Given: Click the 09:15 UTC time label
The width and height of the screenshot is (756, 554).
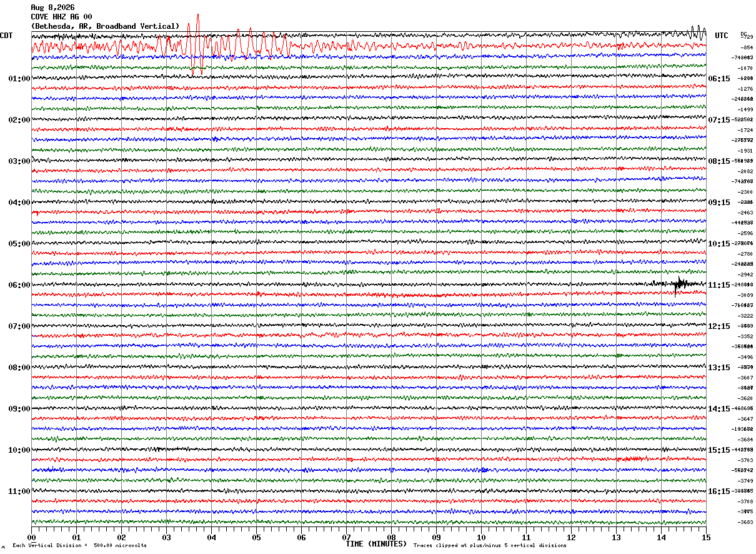Looking at the screenshot, I should (x=719, y=203).
